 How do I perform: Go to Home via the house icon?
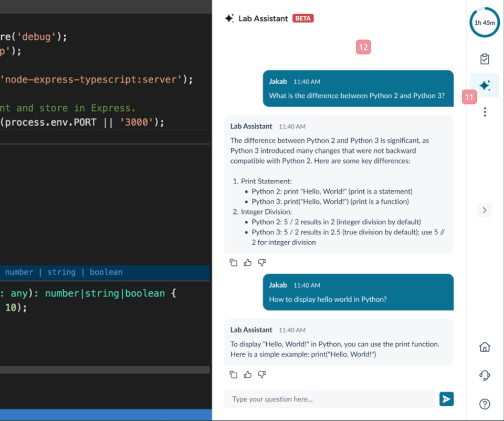coord(485,347)
